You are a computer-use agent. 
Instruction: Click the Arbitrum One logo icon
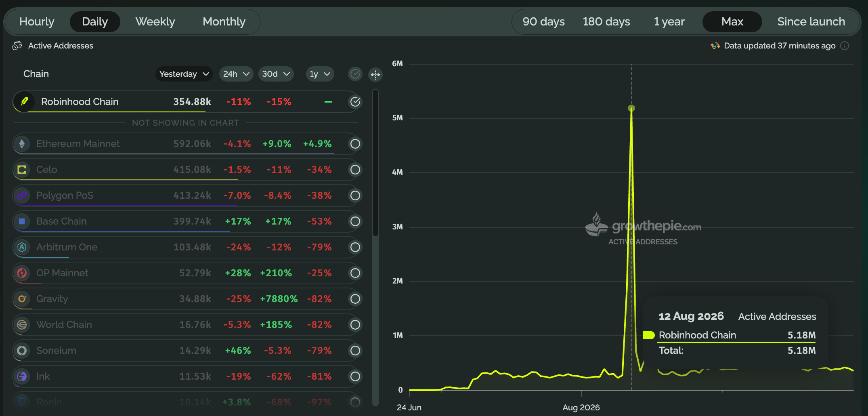(x=22, y=247)
